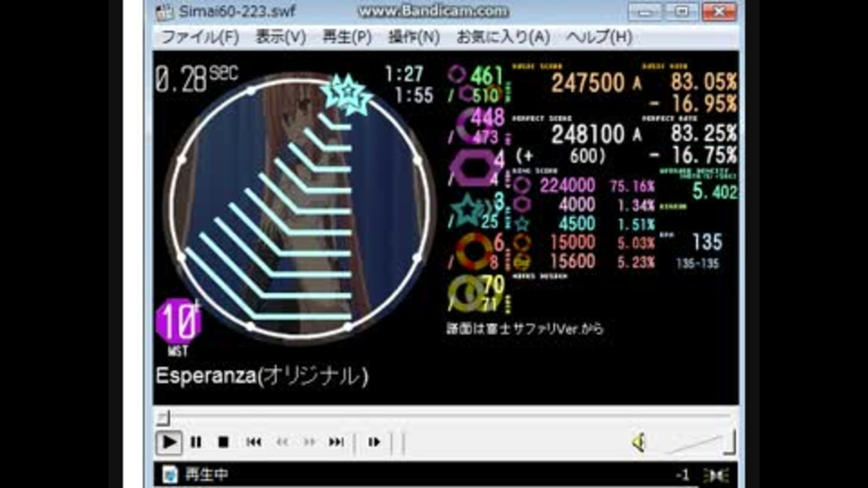The height and width of the screenshot is (488, 868).
Task: Click the 5.402 value
Action: 714,192
